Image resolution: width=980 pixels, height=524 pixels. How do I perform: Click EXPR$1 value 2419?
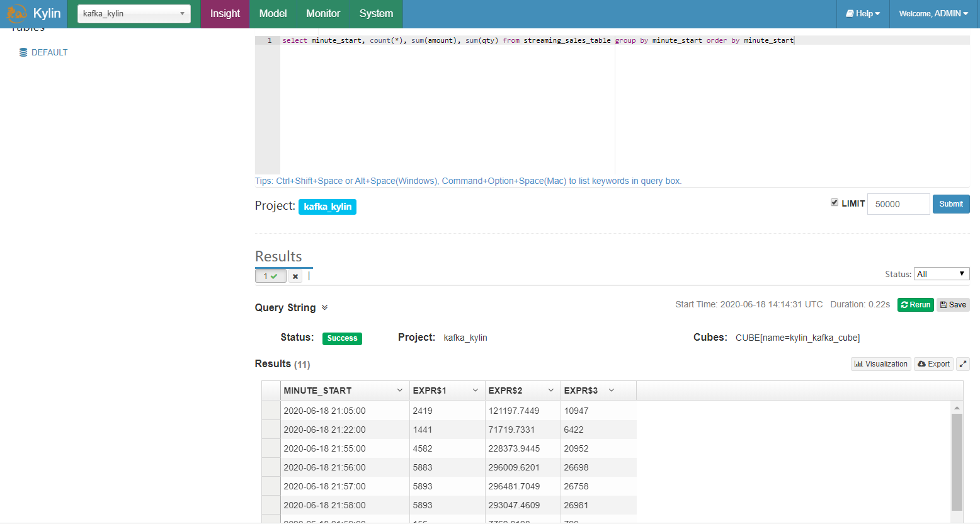click(x=447, y=411)
